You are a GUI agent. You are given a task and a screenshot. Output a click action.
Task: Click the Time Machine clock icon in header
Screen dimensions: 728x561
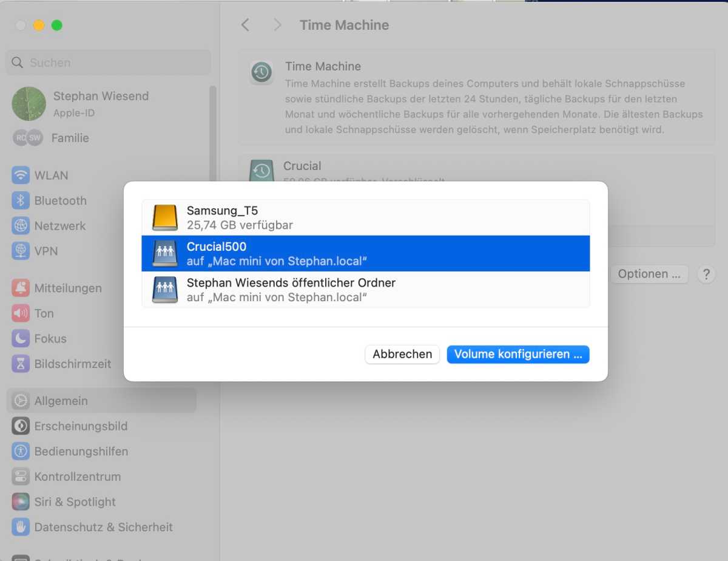click(261, 73)
